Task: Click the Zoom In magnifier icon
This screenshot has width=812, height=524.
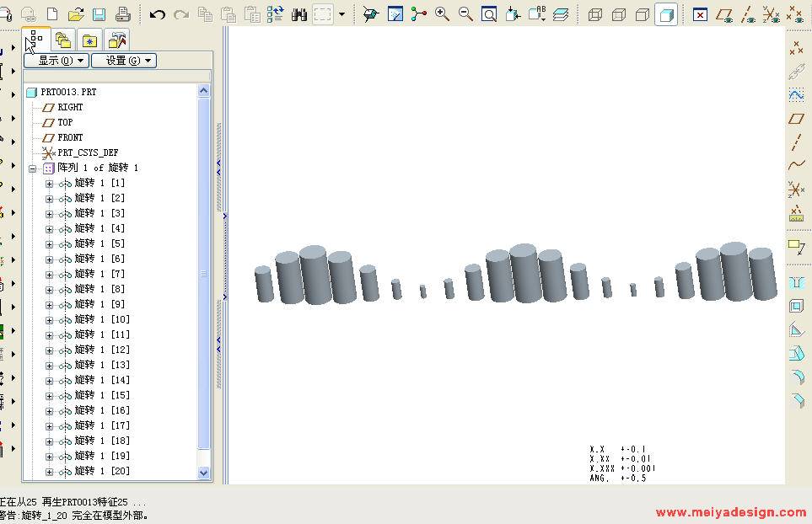Action: point(442,14)
